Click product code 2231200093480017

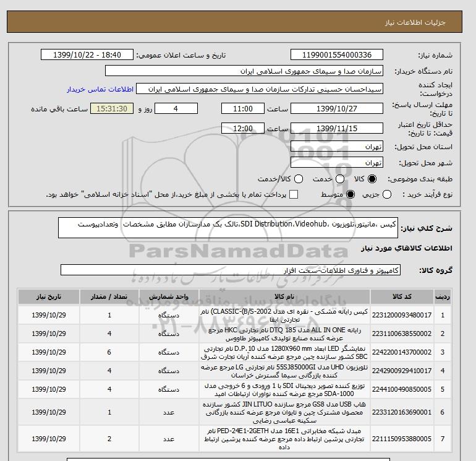(402, 315)
